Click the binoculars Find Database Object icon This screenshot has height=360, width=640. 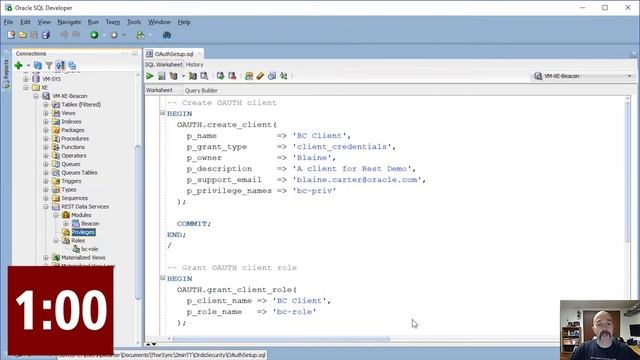[167, 35]
